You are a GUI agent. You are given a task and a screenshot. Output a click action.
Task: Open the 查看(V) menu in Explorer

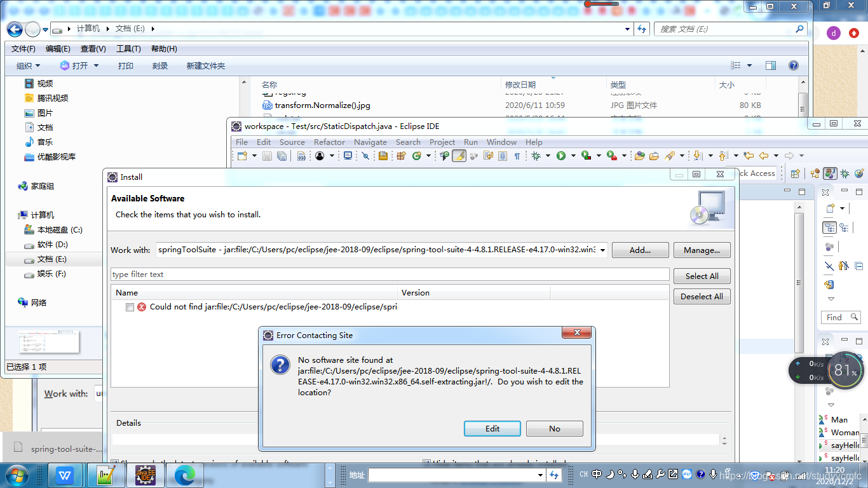pyautogui.click(x=93, y=49)
